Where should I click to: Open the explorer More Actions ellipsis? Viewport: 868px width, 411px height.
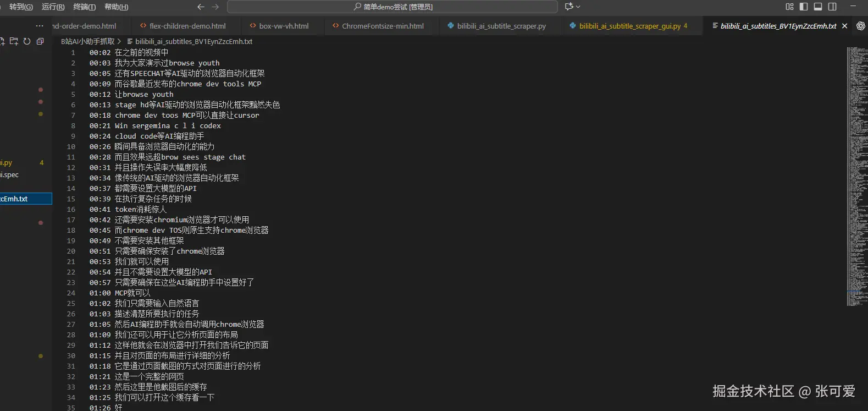click(40, 26)
